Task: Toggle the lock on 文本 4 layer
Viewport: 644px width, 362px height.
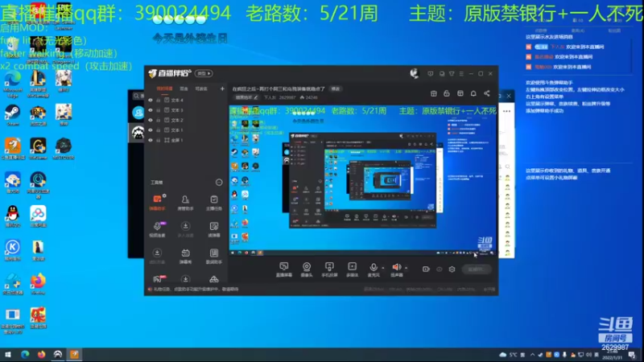Action: click(x=158, y=100)
